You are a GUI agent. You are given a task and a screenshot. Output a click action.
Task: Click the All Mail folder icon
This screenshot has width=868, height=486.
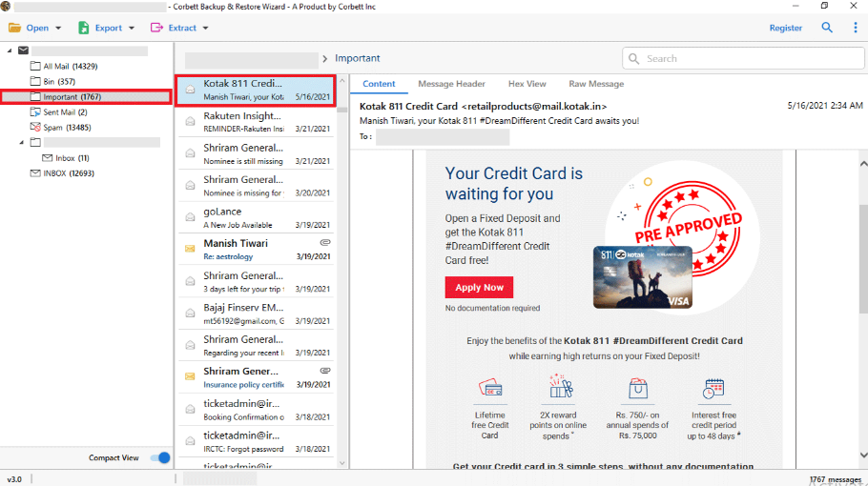pyautogui.click(x=35, y=67)
